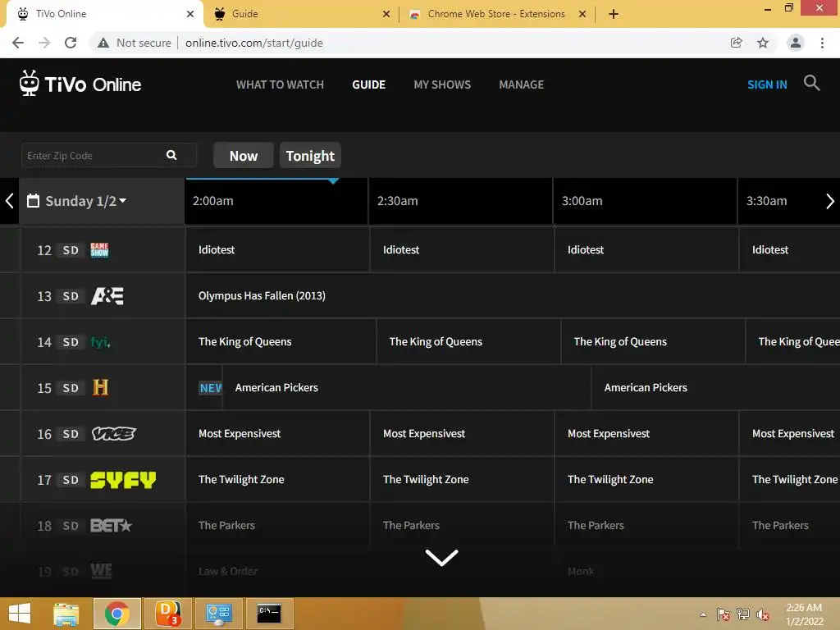
Task: Go to earlier times with left arrow
Action: [9, 201]
